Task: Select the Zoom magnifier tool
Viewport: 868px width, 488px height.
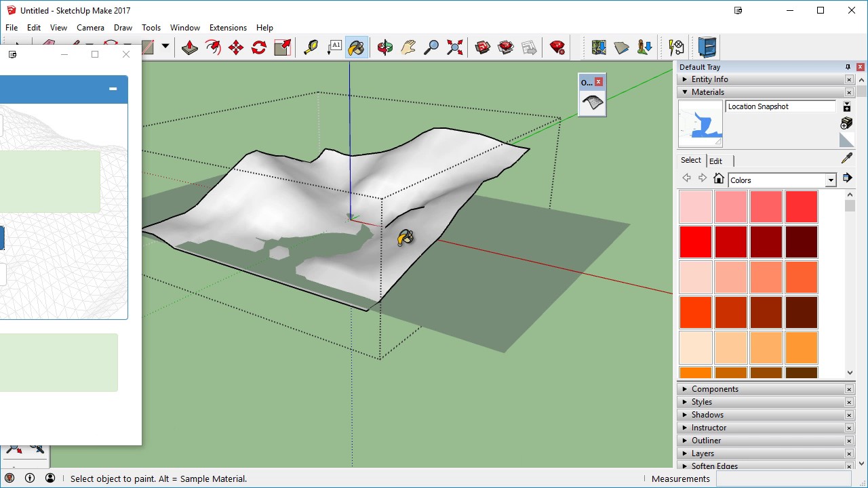Action: [431, 47]
